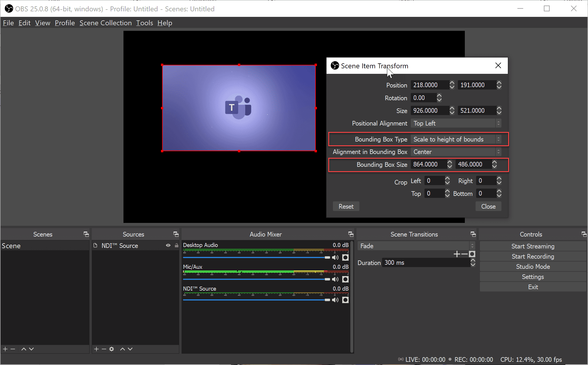Click the Crop Left input field
The image size is (588, 365).
point(434,181)
